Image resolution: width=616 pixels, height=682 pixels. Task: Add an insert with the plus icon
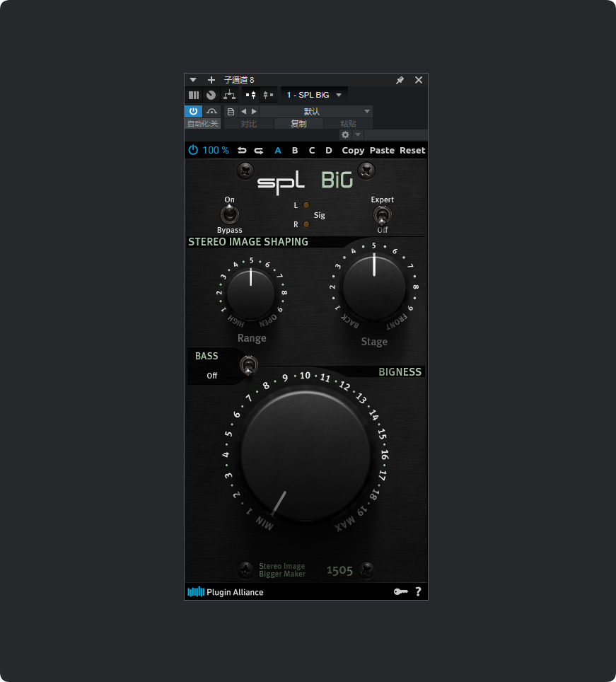tap(211, 80)
